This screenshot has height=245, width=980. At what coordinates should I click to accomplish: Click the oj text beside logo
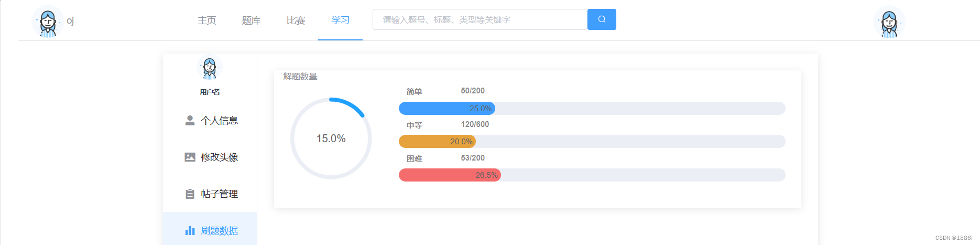coord(70,21)
